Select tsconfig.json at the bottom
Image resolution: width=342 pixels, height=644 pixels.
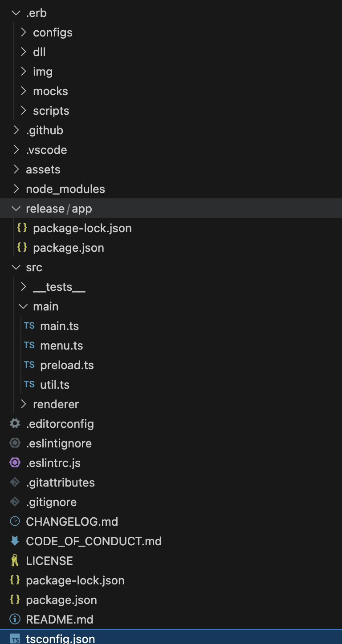60,639
